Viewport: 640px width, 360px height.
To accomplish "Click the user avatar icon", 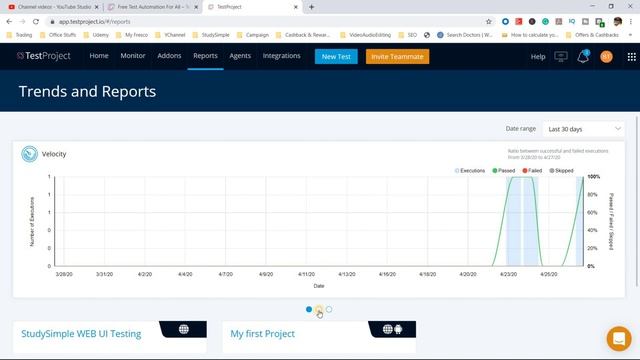I will 606,57.
